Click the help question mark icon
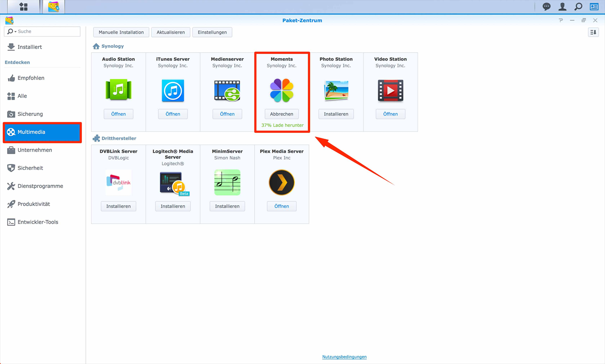Viewport: 605px width, 364px height. coord(561,20)
